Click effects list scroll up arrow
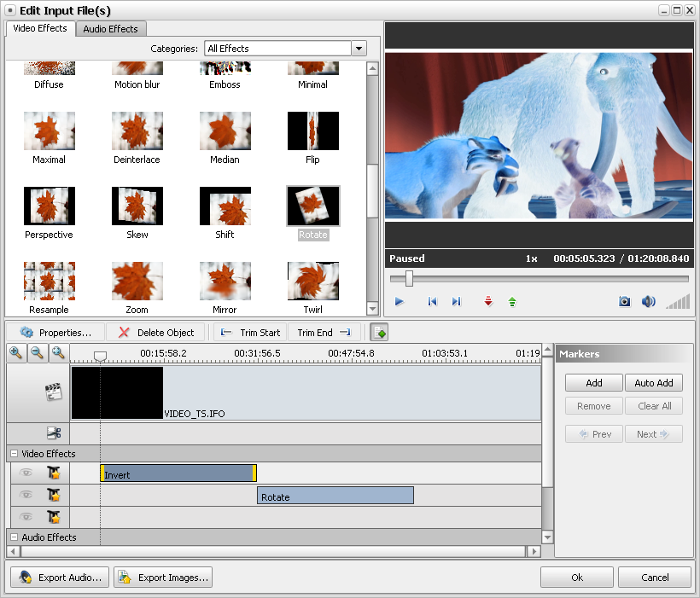Screen dimensions: 700x598 [x=372, y=68]
